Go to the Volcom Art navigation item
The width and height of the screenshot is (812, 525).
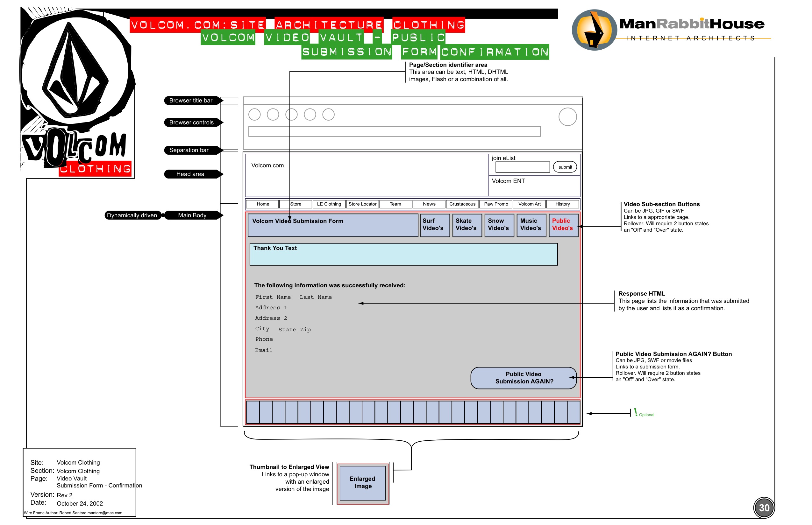pos(529,204)
